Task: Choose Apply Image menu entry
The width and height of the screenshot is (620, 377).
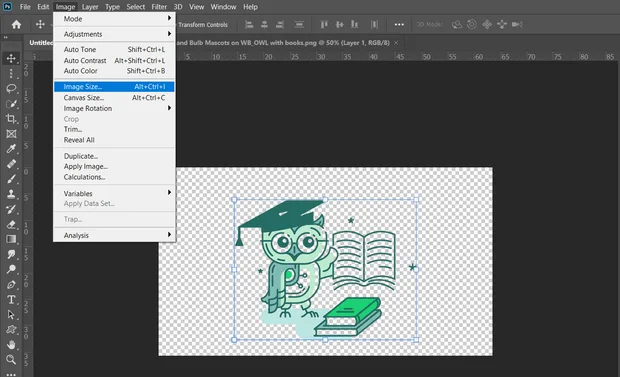Action: tap(114, 166)
